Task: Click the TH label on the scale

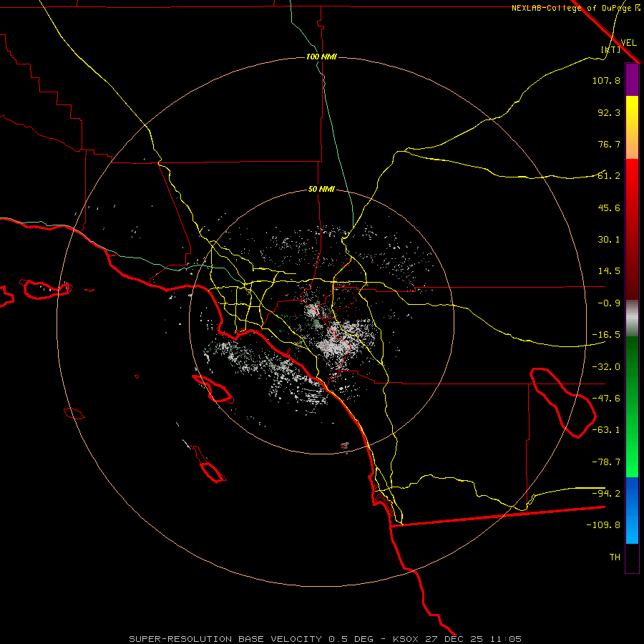Action: pos(615,557)
